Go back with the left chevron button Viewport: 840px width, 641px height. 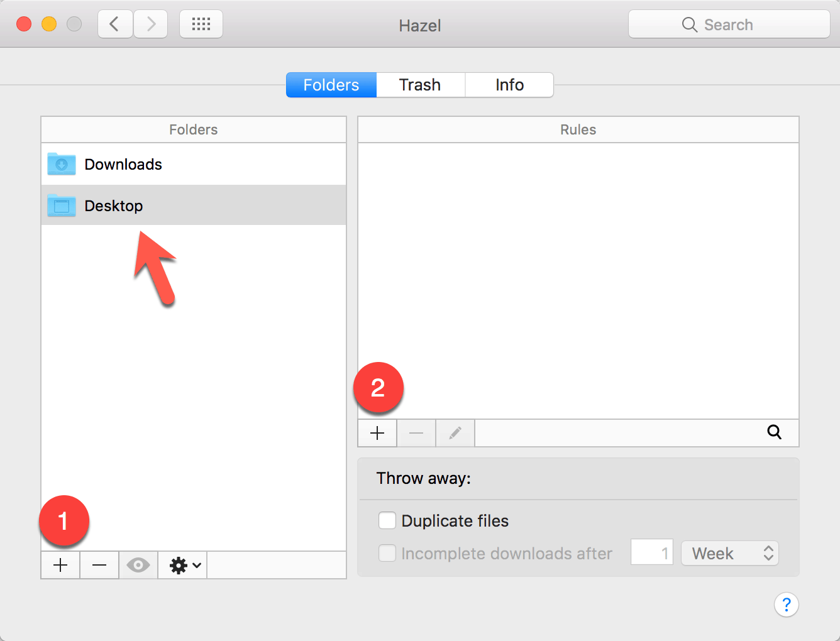115,25
